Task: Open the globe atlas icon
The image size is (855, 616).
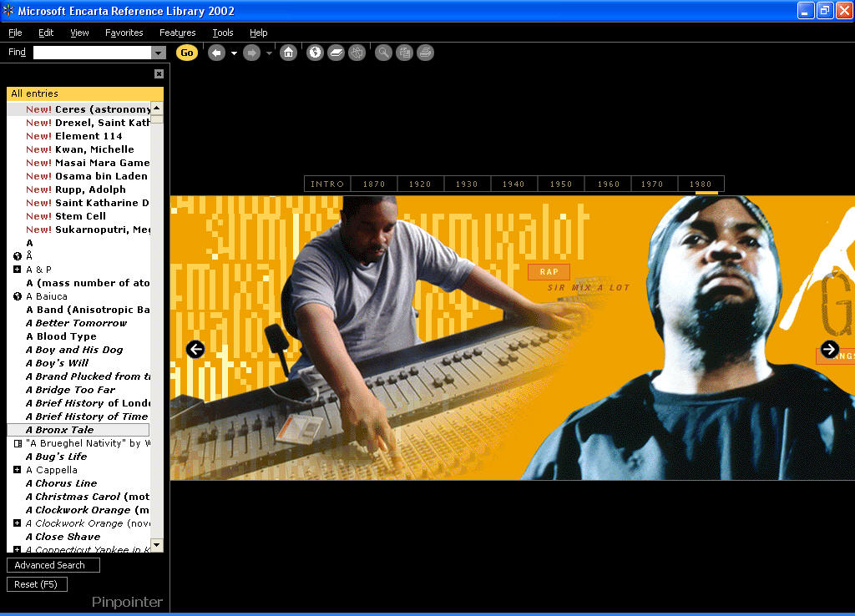Action: [x=315, y=53]
